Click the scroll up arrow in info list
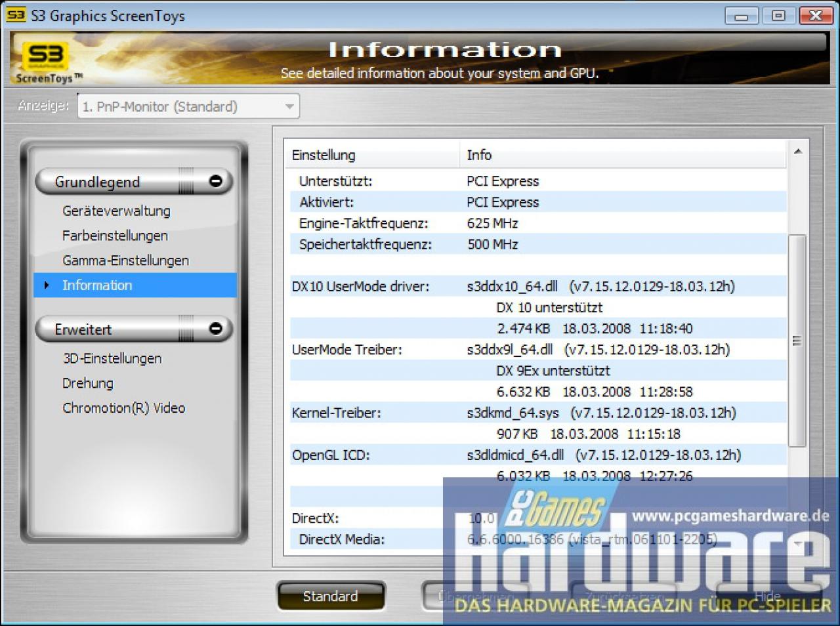The height and width of the screenshot is (626, 840). pyautogui.click(x=797, y=152)
